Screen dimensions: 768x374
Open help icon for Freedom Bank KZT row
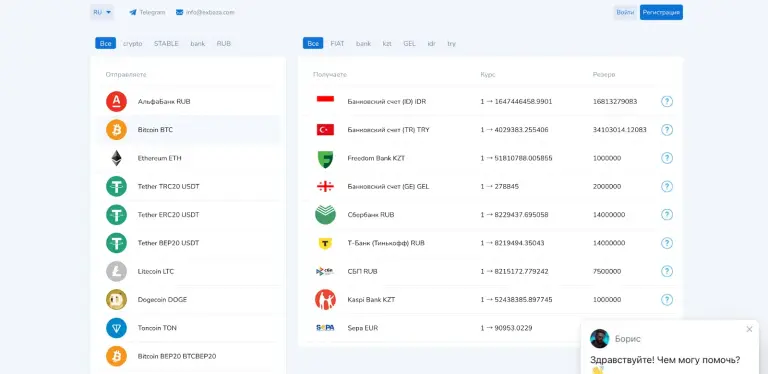click(667, 158)
